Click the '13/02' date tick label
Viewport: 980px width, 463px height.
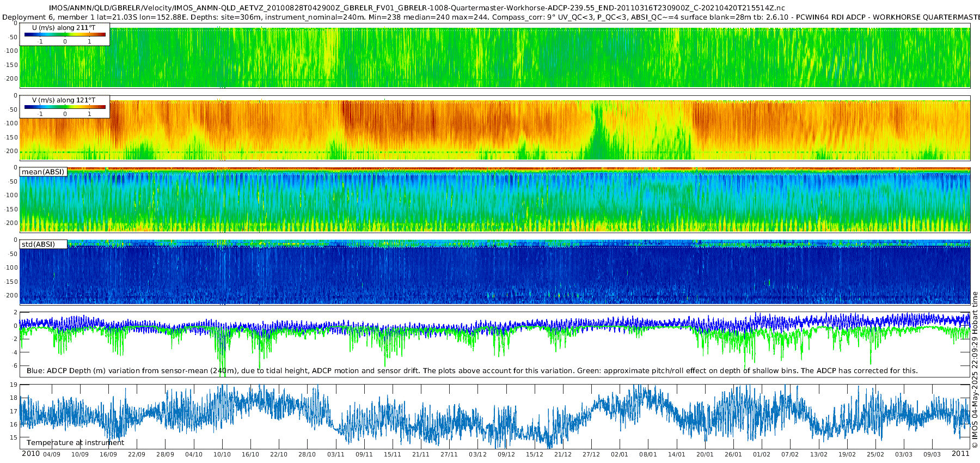pyautogui.click(x=819, y=454)
